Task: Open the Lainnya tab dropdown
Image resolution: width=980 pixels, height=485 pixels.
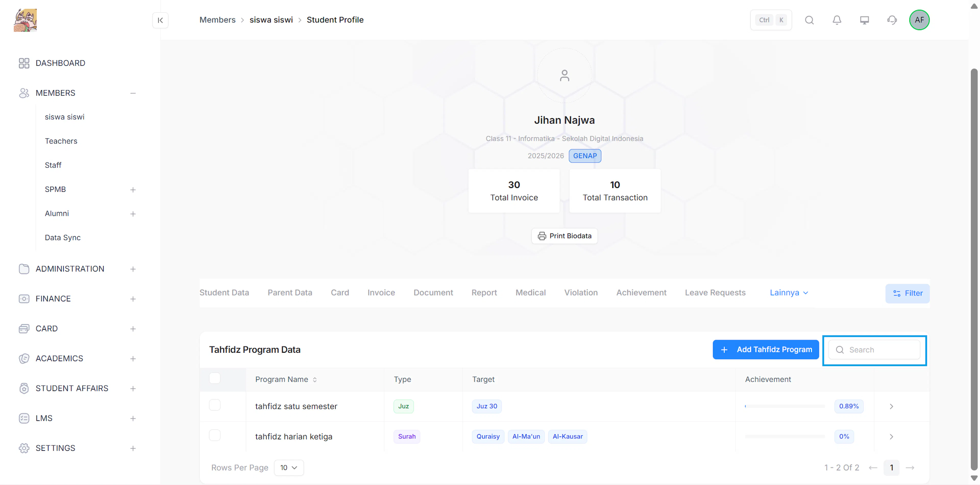Action: (789, 293)
